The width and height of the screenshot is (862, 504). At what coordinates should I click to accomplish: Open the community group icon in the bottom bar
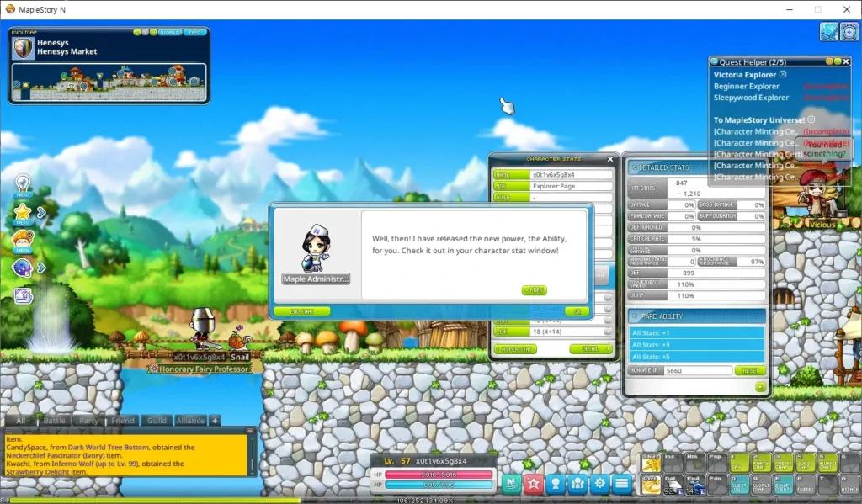(577, 483)
